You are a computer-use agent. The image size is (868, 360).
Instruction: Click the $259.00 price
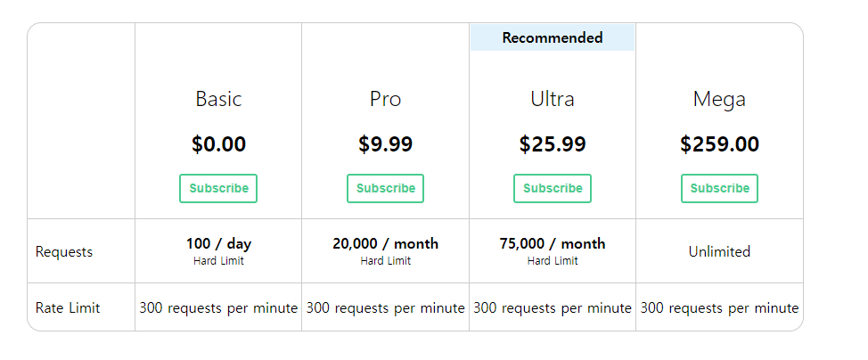point(719,144)
